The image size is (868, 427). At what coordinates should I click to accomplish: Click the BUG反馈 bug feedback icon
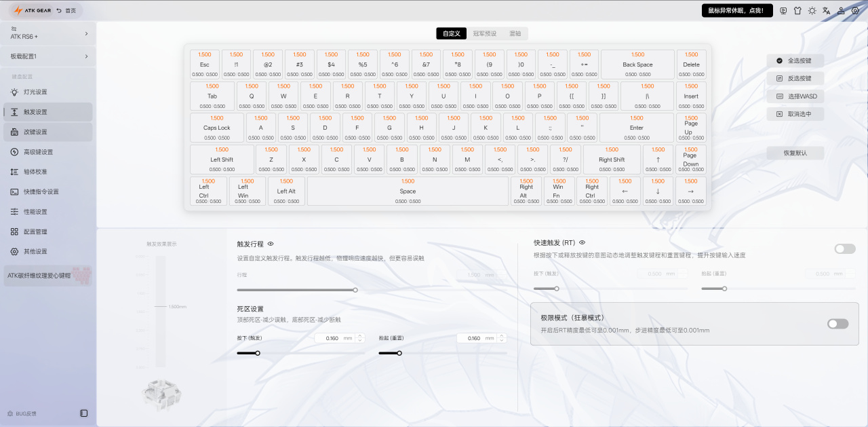pyautogui.click(x=10, y=413)
